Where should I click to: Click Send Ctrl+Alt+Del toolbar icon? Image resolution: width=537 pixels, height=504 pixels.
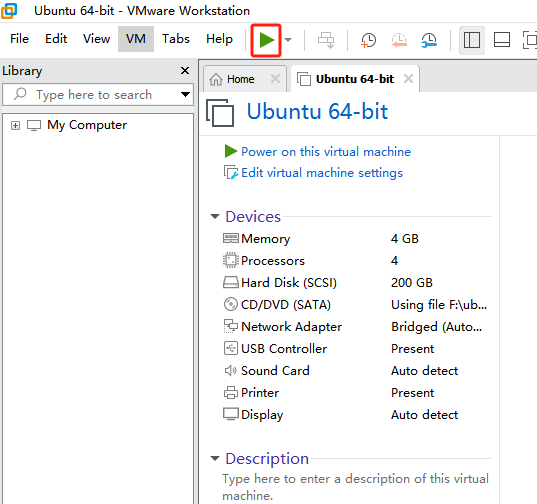point(326,40)
